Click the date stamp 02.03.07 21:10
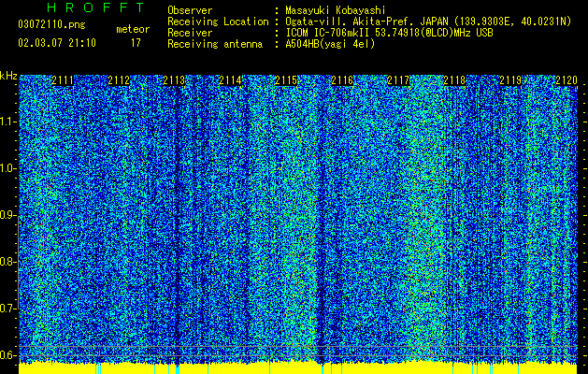The image size is (588, 374). 57,43
